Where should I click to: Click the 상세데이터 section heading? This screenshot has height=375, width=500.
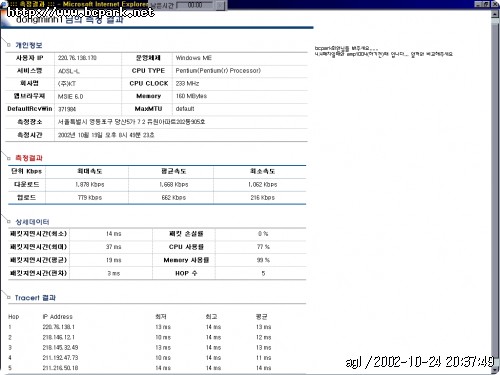click(32, 222)
